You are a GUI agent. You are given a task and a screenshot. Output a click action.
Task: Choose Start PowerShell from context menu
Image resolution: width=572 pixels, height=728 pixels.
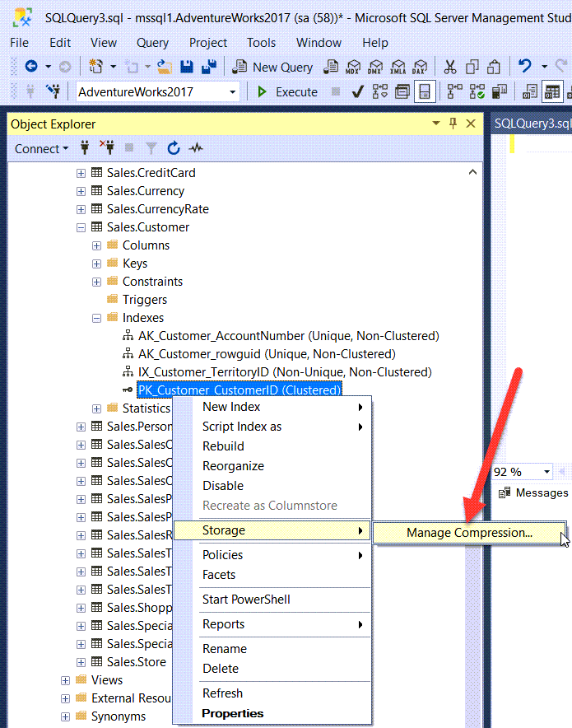point(272,600)
